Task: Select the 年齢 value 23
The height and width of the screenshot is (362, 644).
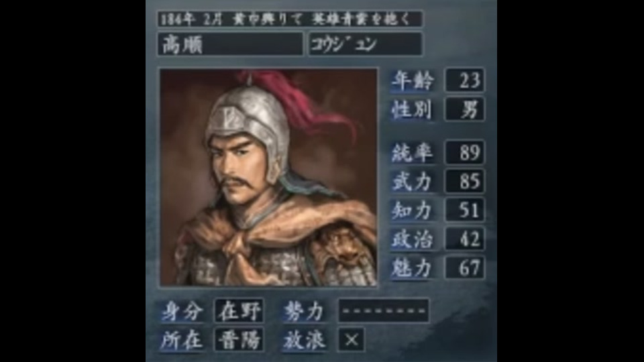Action: click(x=465, y=80)
